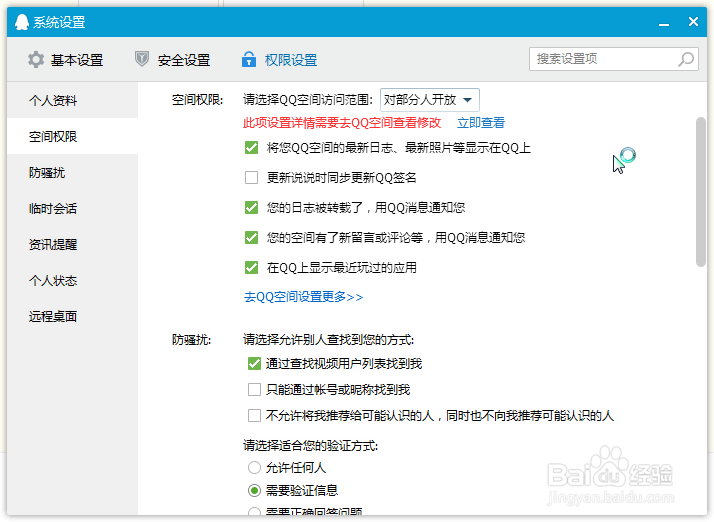Viewport: 714px width, 522px height.
Task: Select the 需要验证信息 radio button
Action: [254, 490]
